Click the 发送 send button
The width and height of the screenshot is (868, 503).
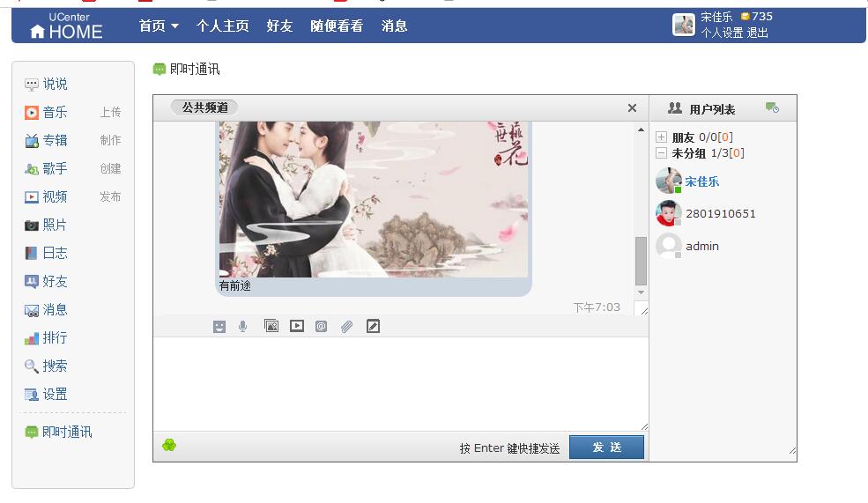tap(606, 448)
